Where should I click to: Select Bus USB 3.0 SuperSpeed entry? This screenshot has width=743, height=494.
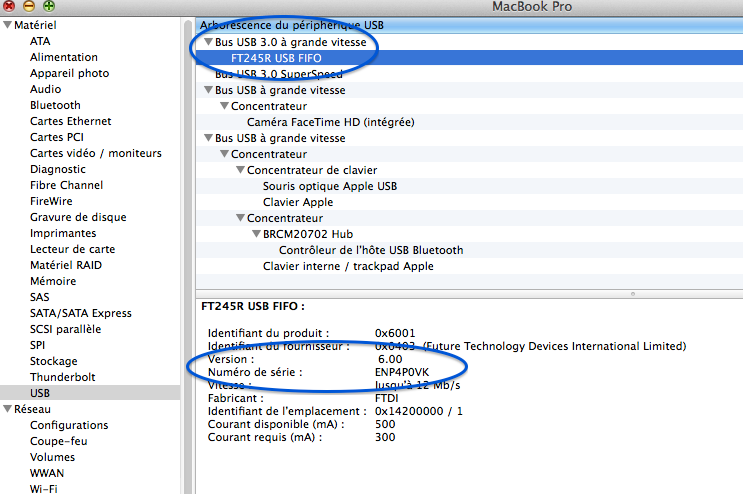278,74
